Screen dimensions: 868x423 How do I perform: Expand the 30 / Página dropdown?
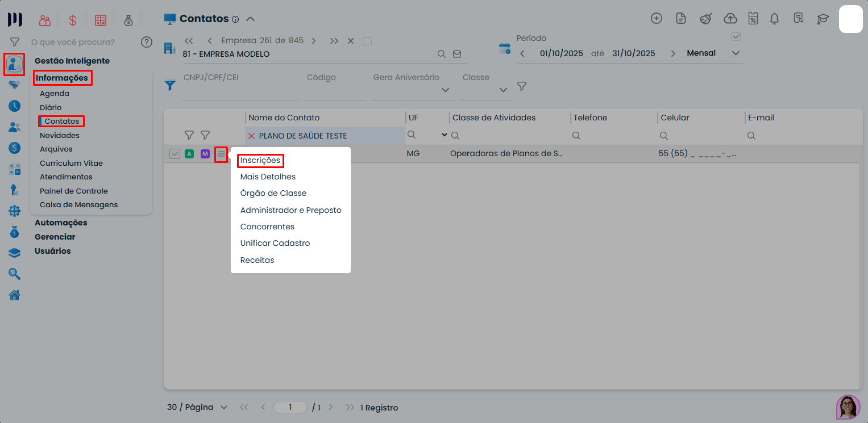tap(223, 407)
